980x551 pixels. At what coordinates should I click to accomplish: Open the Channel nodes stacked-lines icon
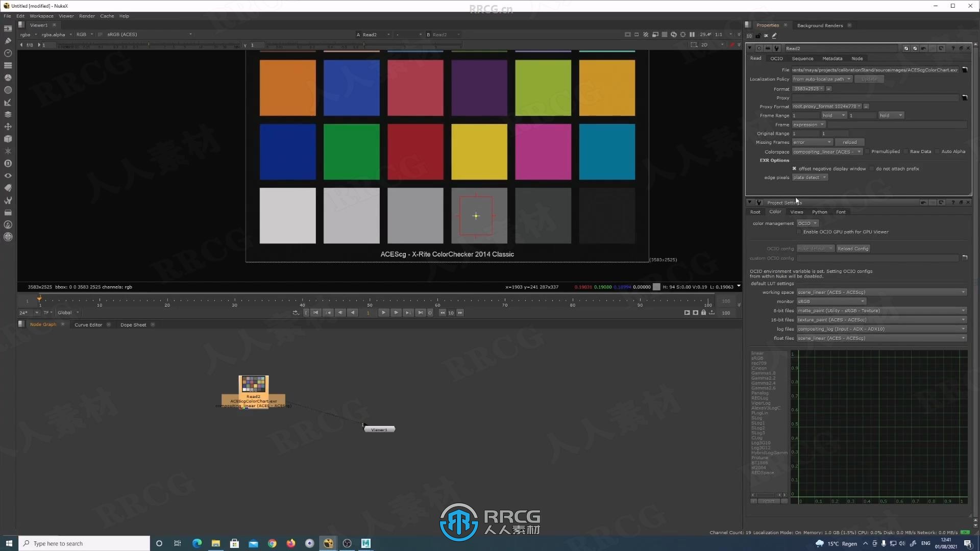pyautogui.click(x=8, y=65)
